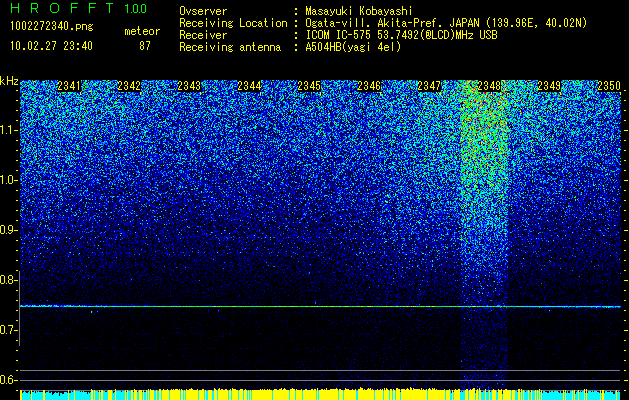This screenshot has width=629, height=400.
Task: Click the horizontal carrier line near 0.75 kHz
Action: tap(320, 307)
